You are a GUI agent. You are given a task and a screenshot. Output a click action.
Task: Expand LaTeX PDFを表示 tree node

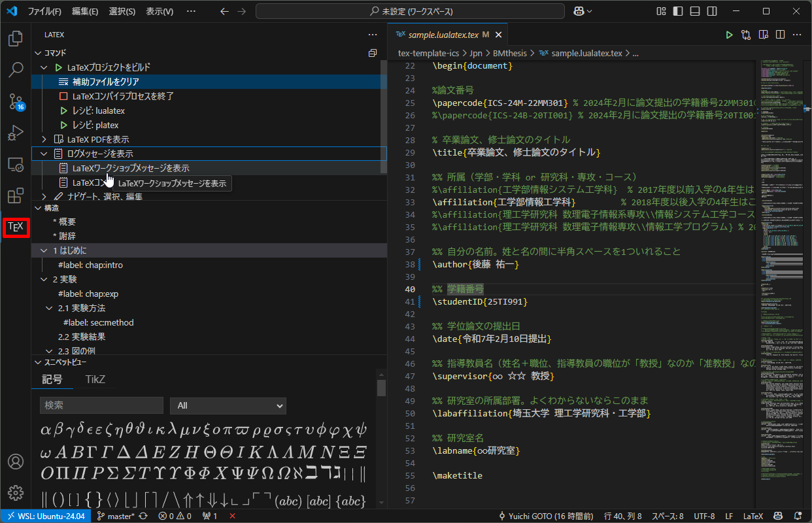coord(44,139)
